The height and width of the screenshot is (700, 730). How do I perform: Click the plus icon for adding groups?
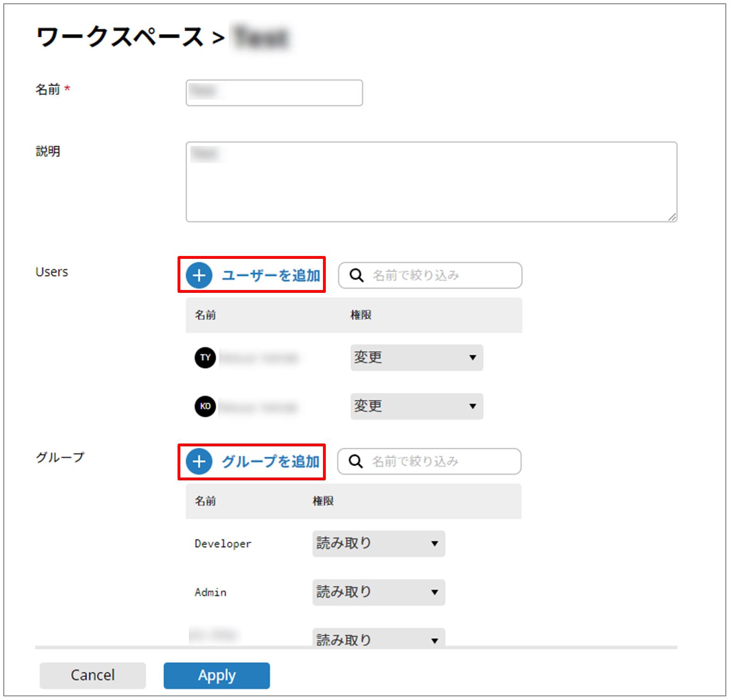tap(199, 461)
